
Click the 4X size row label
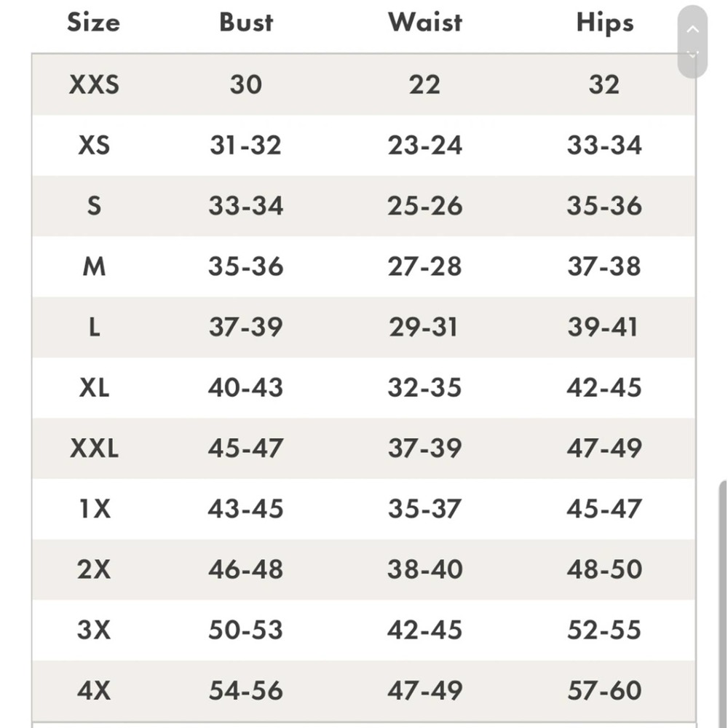pos(94,690)
